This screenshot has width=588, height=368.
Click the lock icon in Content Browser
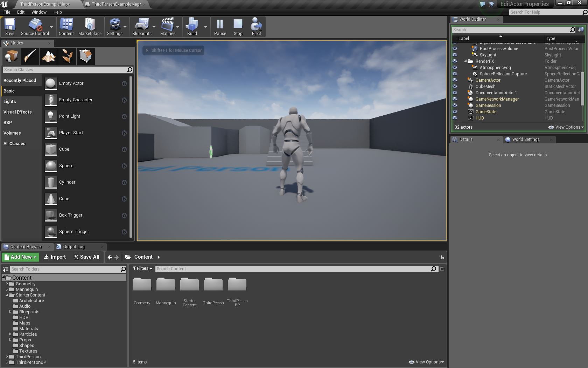tap(442, 257)
